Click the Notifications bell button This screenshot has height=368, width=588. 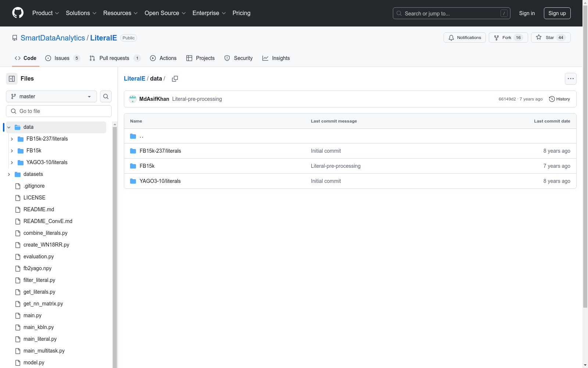[x=465, y=38]
